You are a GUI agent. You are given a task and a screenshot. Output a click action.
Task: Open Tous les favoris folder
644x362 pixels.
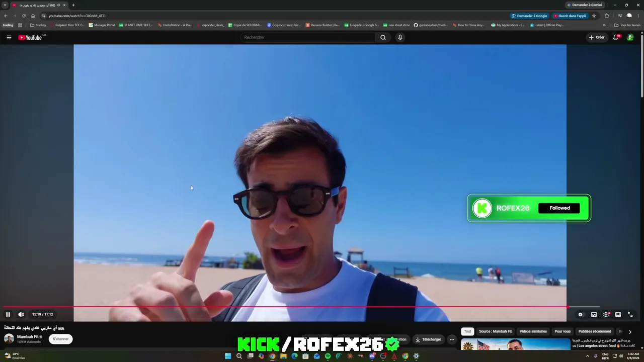pyautogui.click(x=627, y=25)
